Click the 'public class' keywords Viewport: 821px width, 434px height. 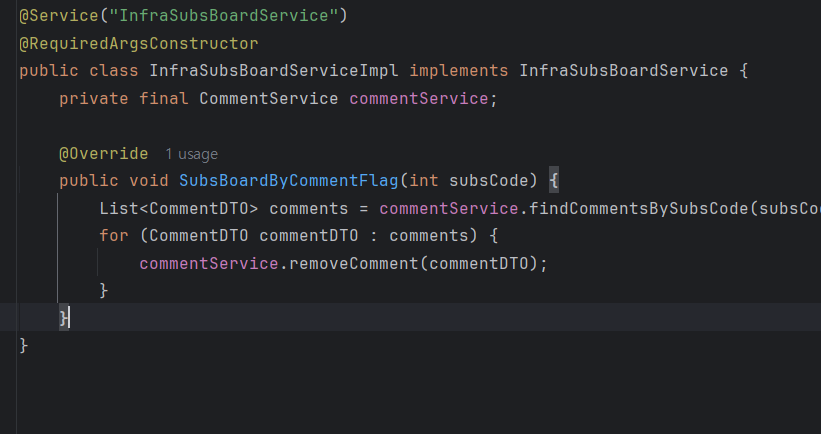tap(79, 71)
